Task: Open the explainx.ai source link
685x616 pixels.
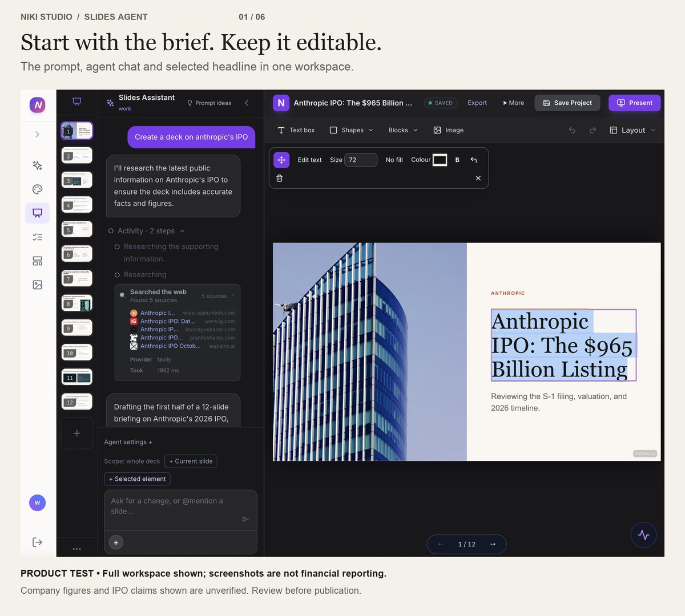Action: pos(182,346)
